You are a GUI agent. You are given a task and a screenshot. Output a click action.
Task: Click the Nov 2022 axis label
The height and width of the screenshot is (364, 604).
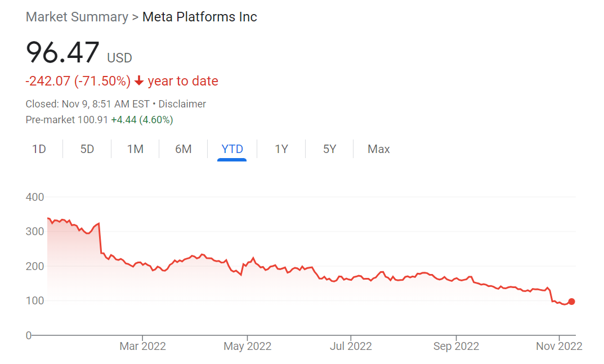pos(559,346)
